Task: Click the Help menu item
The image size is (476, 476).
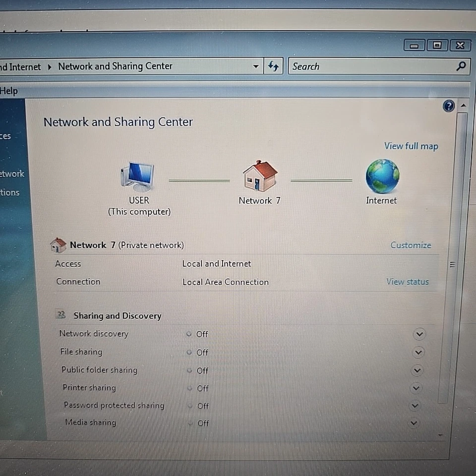Action: coord(10,91)
